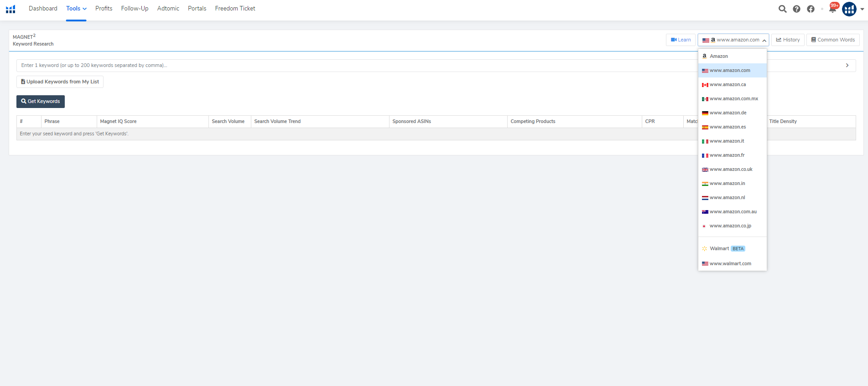Viewport: 868px width, 386px height.
Task: Click the # column header
Action: pyautogui.click(x=29, y=121)
